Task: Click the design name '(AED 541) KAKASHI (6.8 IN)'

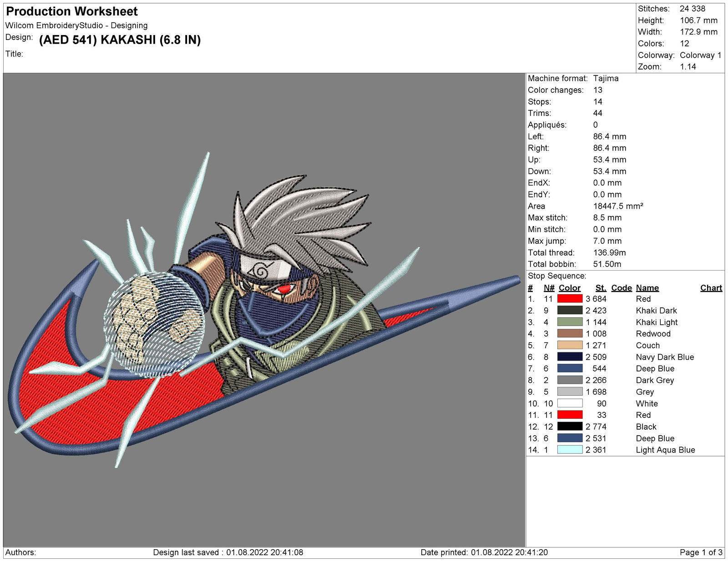Action: pos(120,40)
